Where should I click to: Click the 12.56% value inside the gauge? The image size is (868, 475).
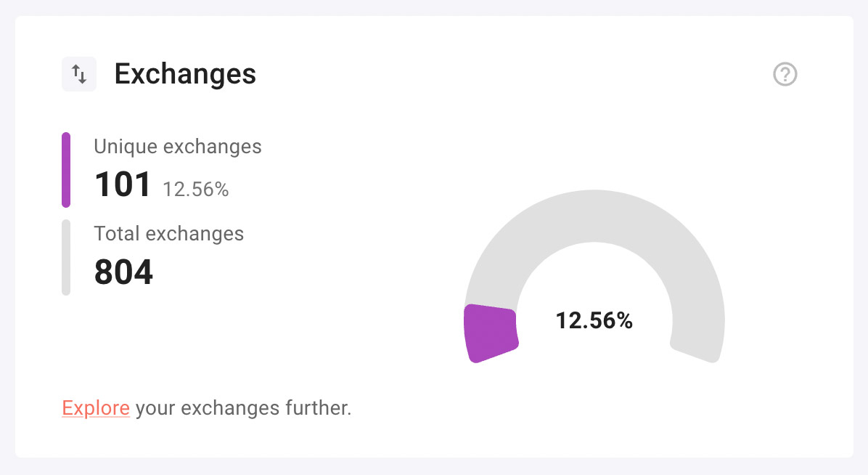(x=594, y=320)
